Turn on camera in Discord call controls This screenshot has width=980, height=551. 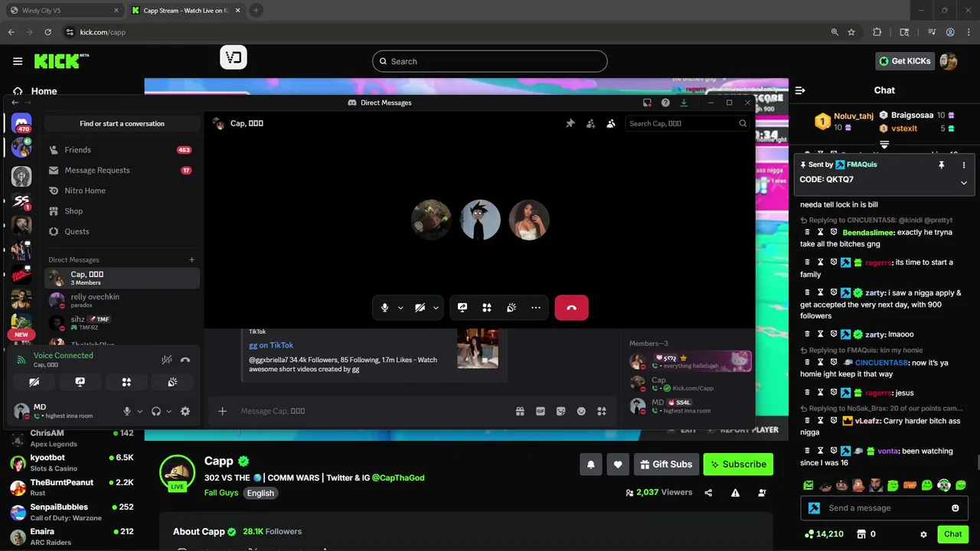coord(420,308)
